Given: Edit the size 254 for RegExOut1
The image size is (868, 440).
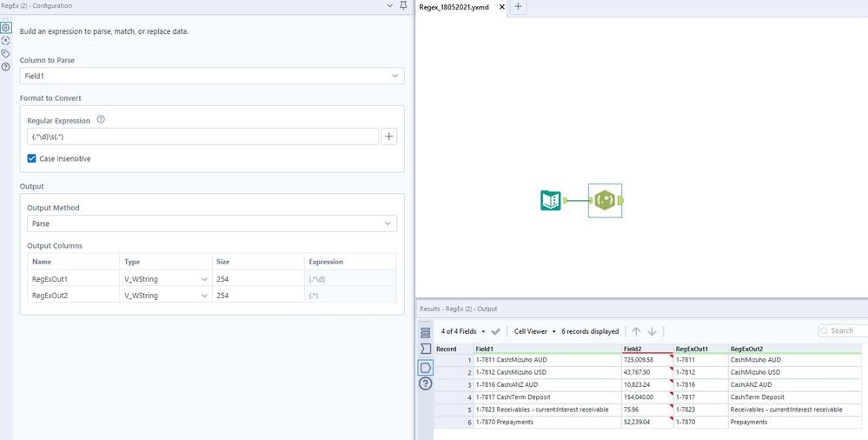Looking at the screenshot, I should [x=258, y=279].
